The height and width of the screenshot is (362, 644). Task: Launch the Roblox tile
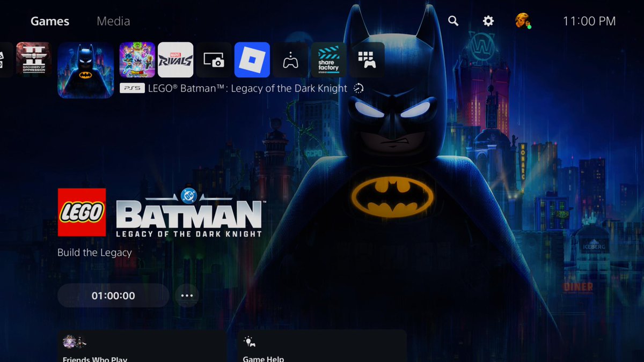pyautogui.click(x=252, y=60)
